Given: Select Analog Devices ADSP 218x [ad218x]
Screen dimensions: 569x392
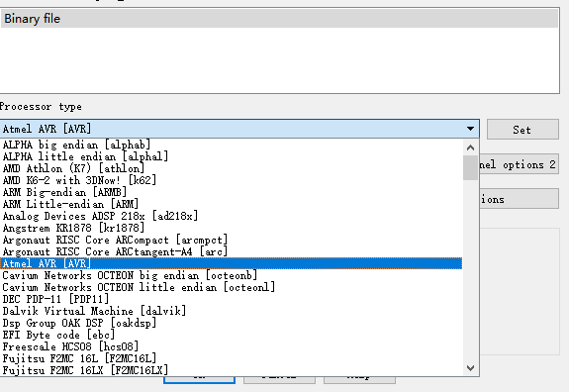Looking at the screenshot, I should 232,217.
